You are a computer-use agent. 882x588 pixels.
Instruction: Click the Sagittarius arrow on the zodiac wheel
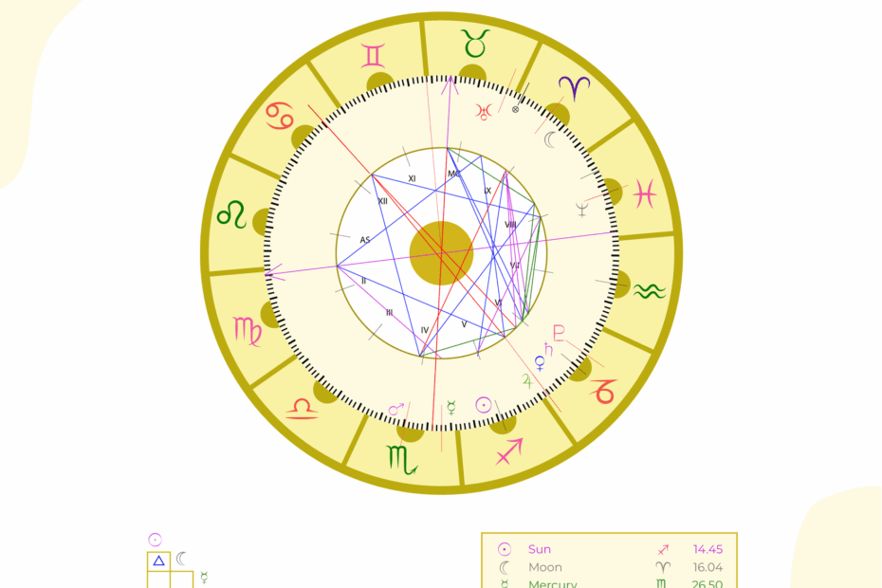point(509,451)
